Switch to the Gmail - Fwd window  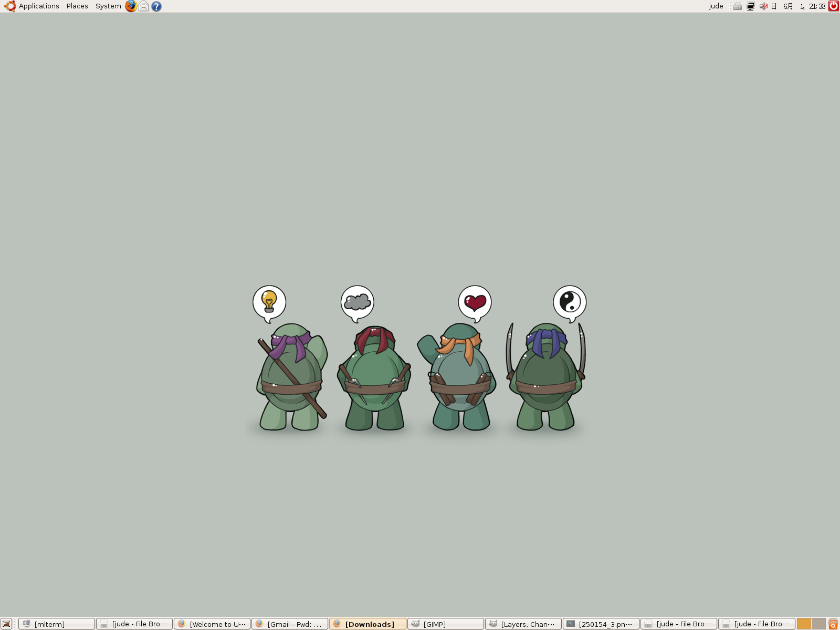point(290,624)
